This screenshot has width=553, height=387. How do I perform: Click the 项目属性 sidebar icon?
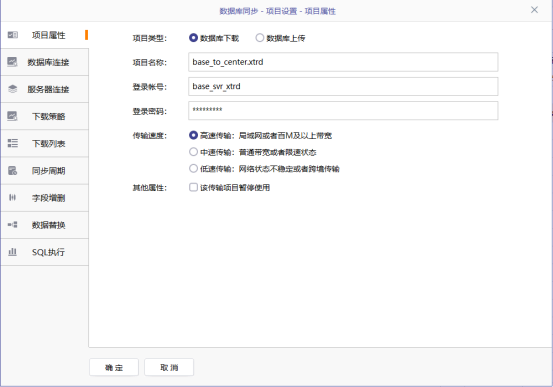pyautogui.click(x=13, y=35)
